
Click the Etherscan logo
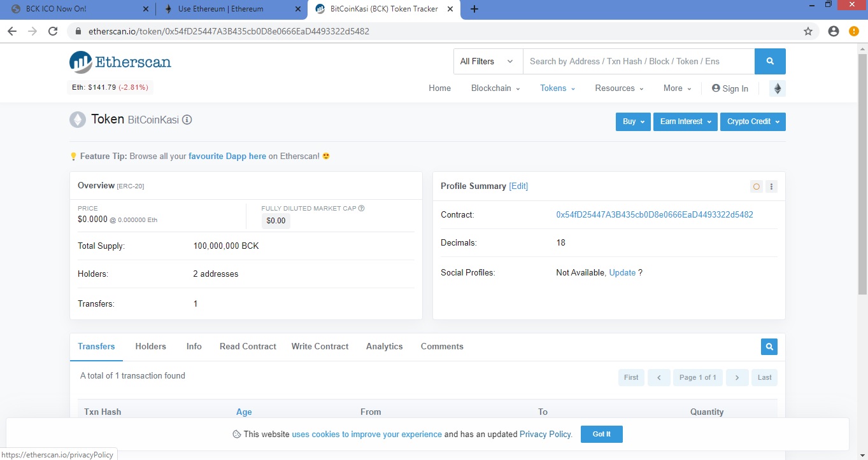point(120,62)
